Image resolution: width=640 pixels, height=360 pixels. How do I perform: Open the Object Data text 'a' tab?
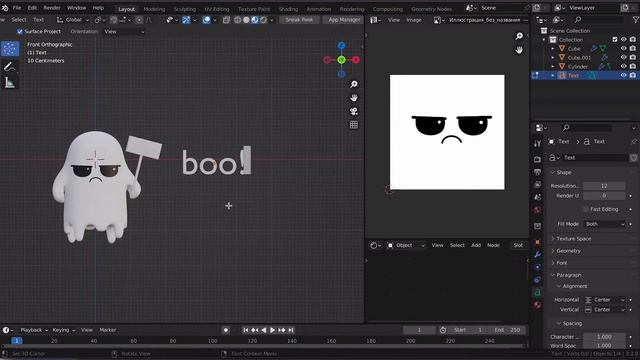click(537, 292)
